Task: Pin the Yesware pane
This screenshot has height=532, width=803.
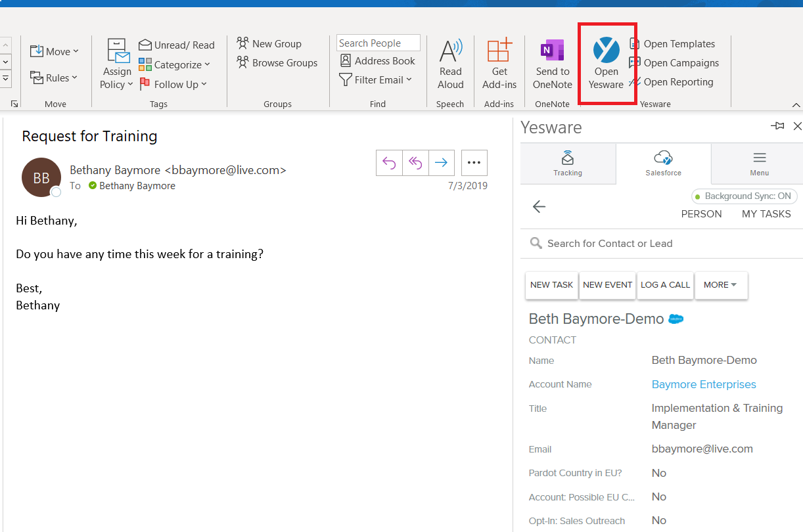Action: [x=777, y=126]
